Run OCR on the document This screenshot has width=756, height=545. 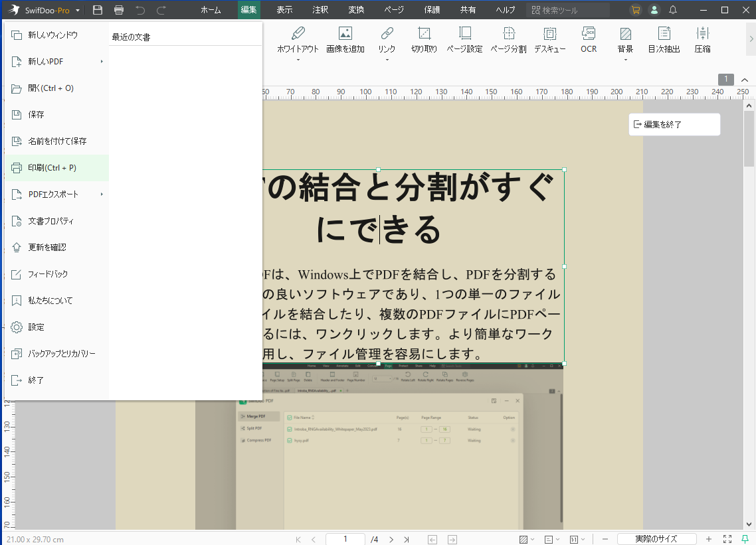pyautogui.click(x=588, y=40)
